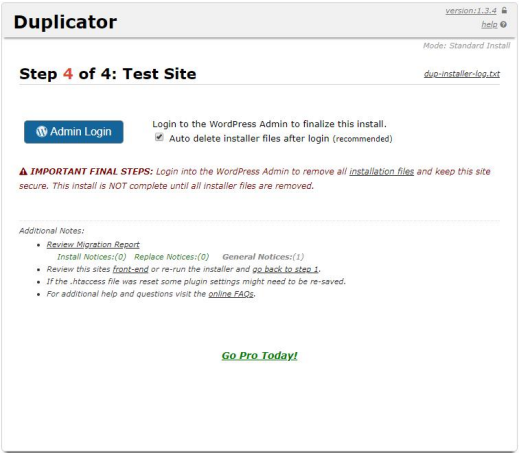Screen dimensions: 519x453
Task: Open the installation files link
Action: [x=382, y=171]
